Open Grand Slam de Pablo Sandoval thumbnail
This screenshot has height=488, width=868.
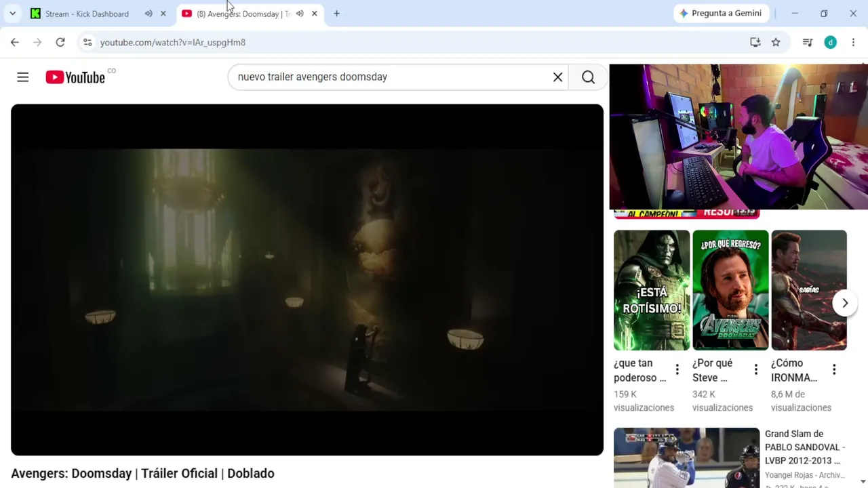tap(687, 457)
